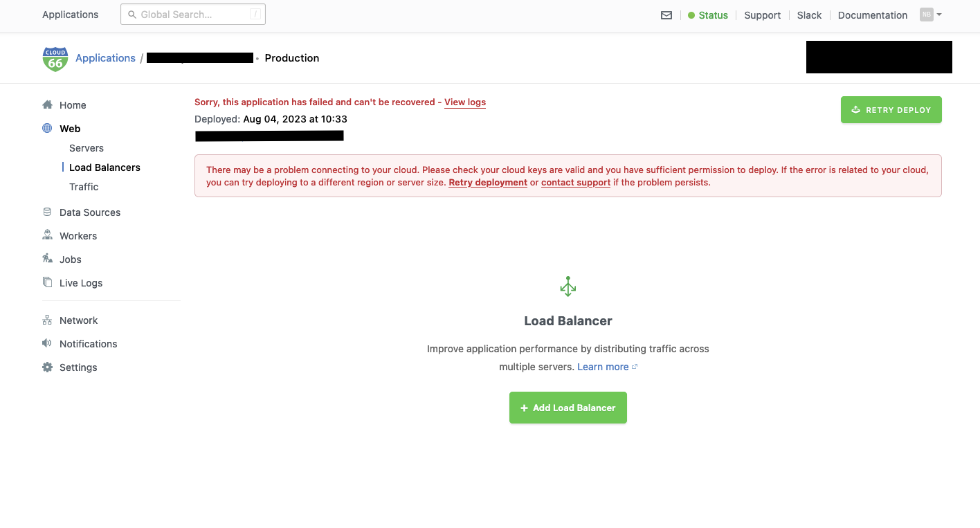This screenshot has height=528, width=980.
Task: Focus the Global Search input field
Action: (x=193, y=14)
